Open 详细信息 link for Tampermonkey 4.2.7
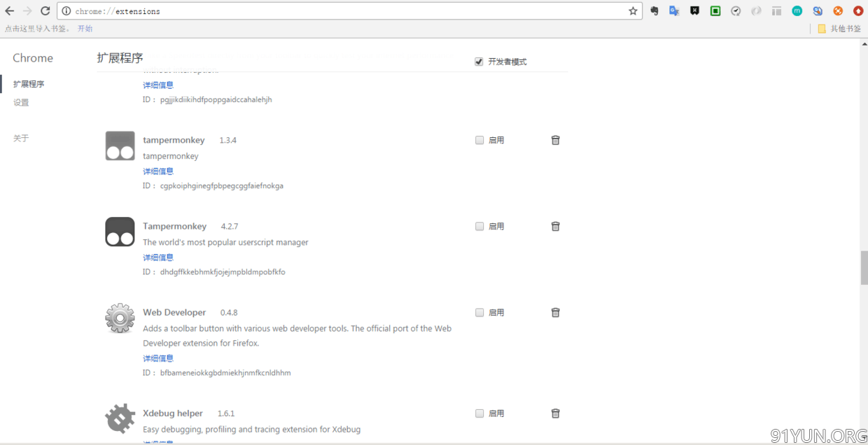This screenshot has width=868, height=445. [158, 257]
